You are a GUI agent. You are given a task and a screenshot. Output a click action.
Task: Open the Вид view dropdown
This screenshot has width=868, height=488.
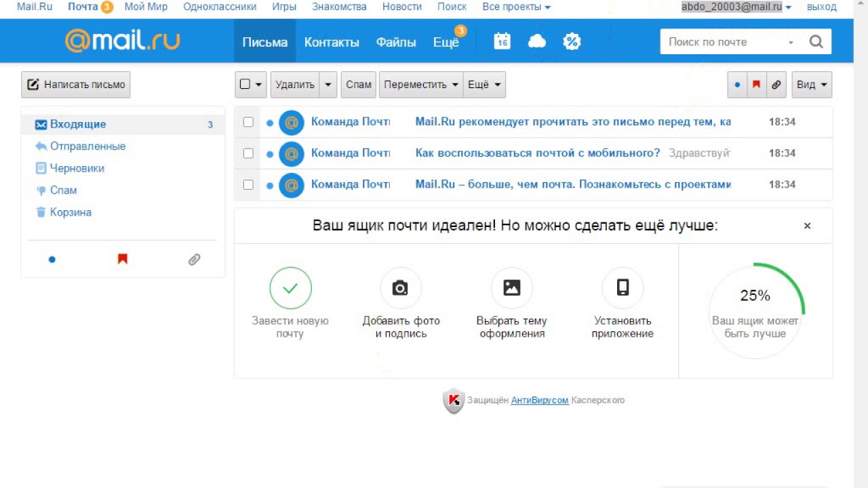pos(812,85)
